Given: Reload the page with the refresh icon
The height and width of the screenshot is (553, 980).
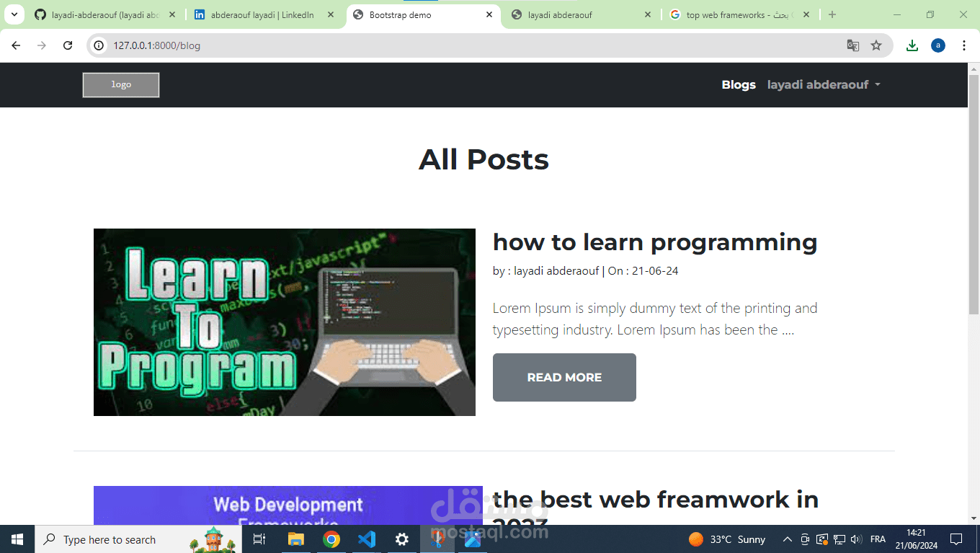Looking at the screenshot, I should pos(68,45).
